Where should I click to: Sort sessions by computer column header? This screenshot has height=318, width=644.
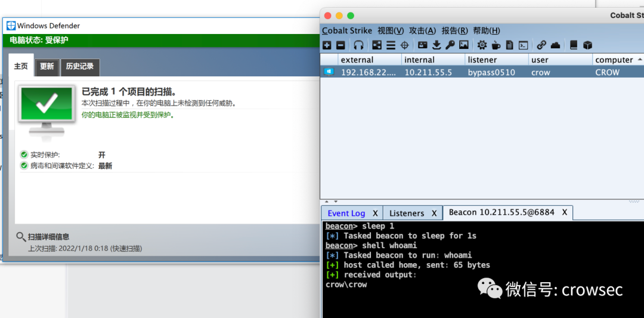618,60
